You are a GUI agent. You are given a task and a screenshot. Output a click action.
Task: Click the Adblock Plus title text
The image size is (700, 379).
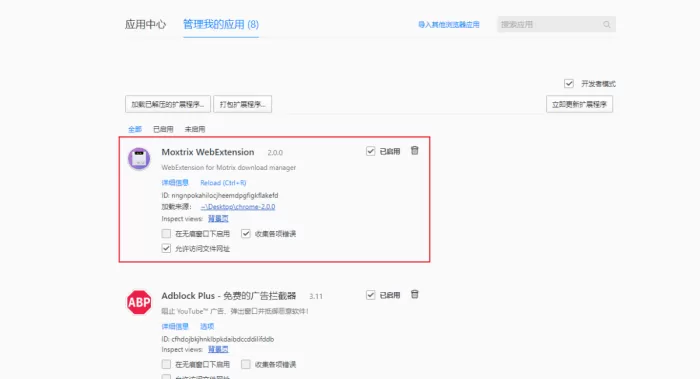click(x=229, y=296)
